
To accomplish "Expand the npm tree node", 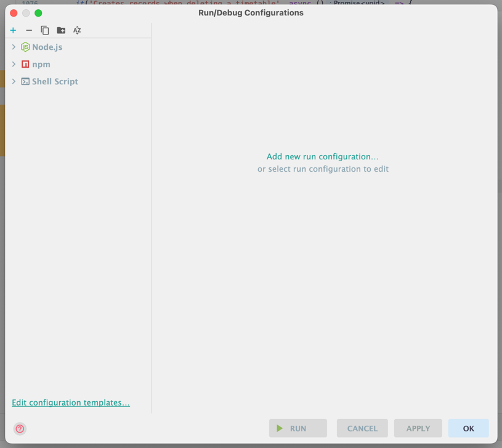I will coord(14,64).
